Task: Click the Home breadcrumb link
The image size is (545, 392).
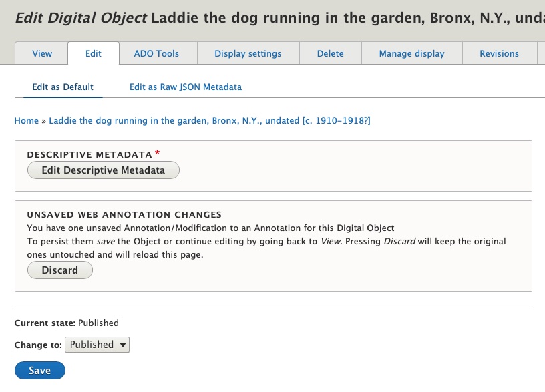Action: pyautogui.click(x=26, y=121)
